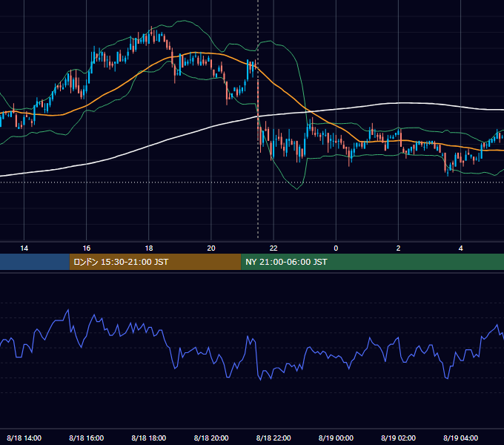Click hour label 2 on time axis

tap(398, 248)
